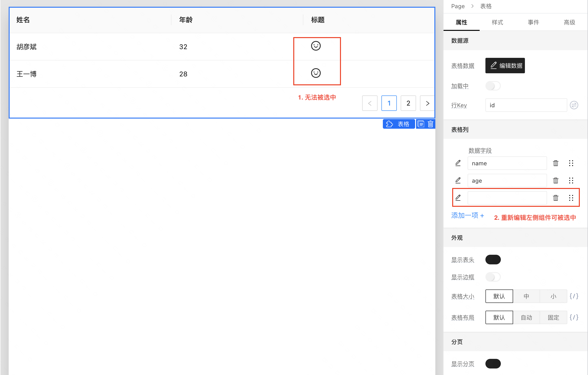This screenshot has width=588, height=375.
Task: Click next page chevron in pagination
Action: pyautogui.click(x=427, y=103)
